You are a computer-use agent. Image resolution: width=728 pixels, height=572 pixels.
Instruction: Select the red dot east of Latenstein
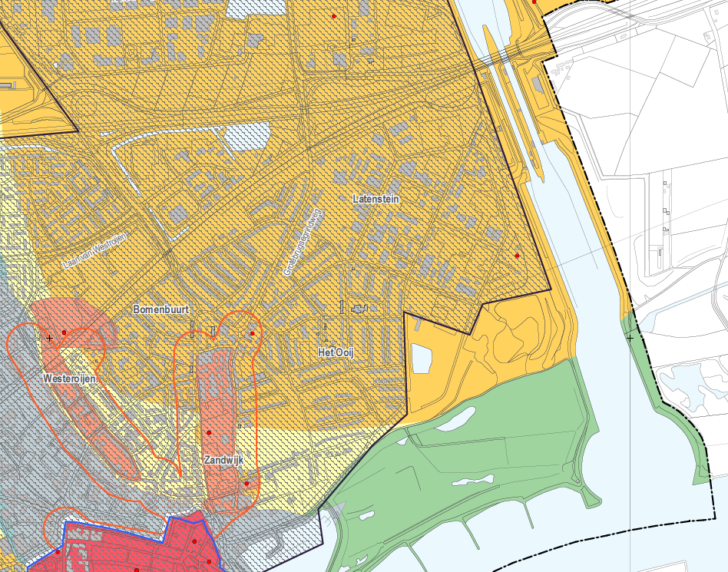[518, 255]
